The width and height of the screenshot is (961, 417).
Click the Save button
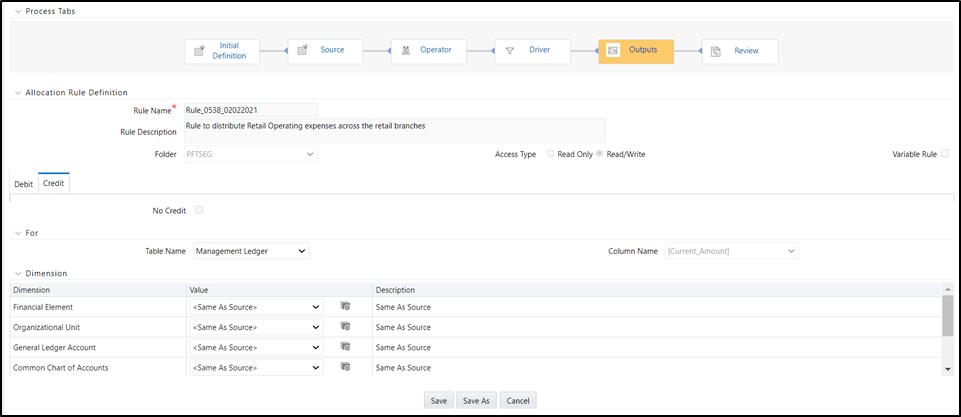point(438,400)
